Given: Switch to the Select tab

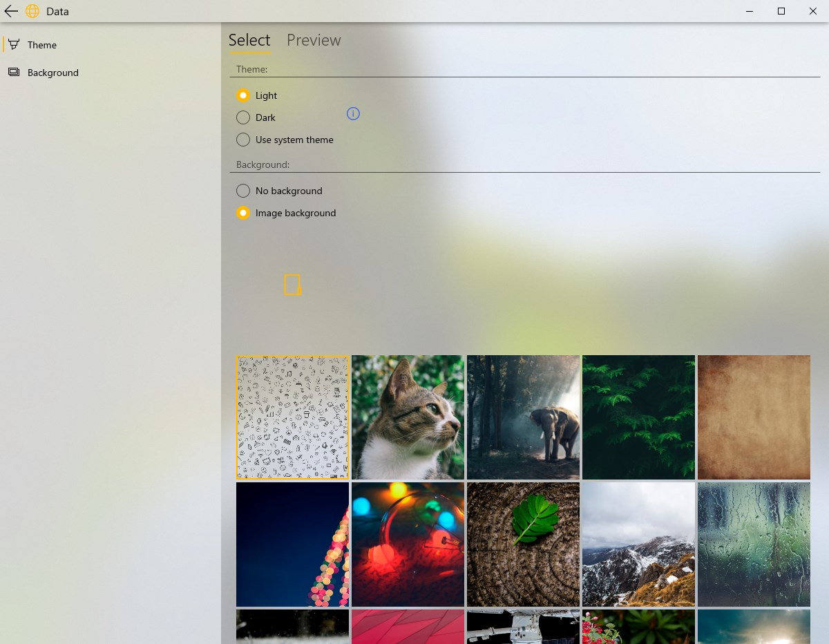Looking at the screenshot, I should (249, 40).
